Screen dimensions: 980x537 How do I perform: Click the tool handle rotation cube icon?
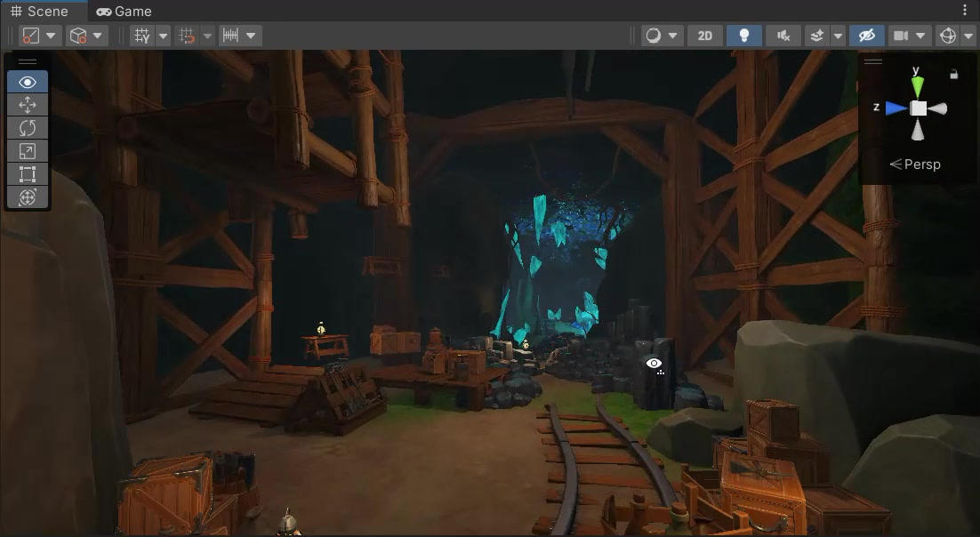(x=78, y=36)
